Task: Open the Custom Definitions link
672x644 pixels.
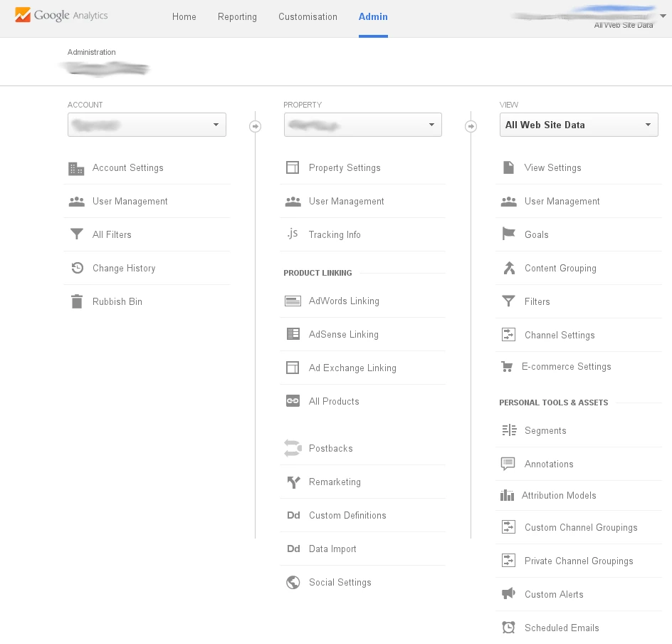Action: (347, 515)
